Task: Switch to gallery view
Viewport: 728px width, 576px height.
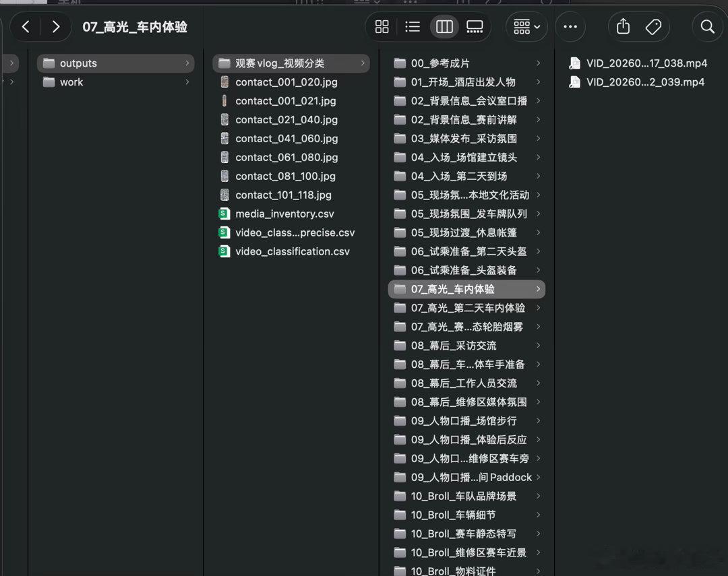Action: (475, 27)
